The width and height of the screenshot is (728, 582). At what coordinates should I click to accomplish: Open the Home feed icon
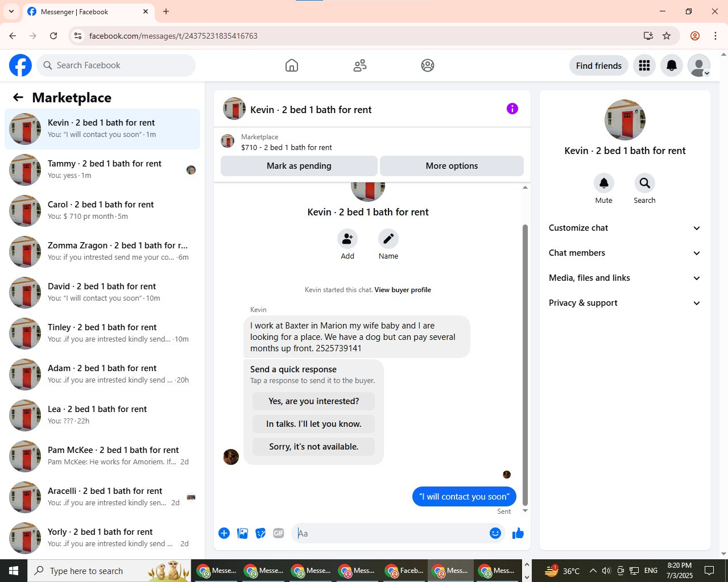click(292, 65)
